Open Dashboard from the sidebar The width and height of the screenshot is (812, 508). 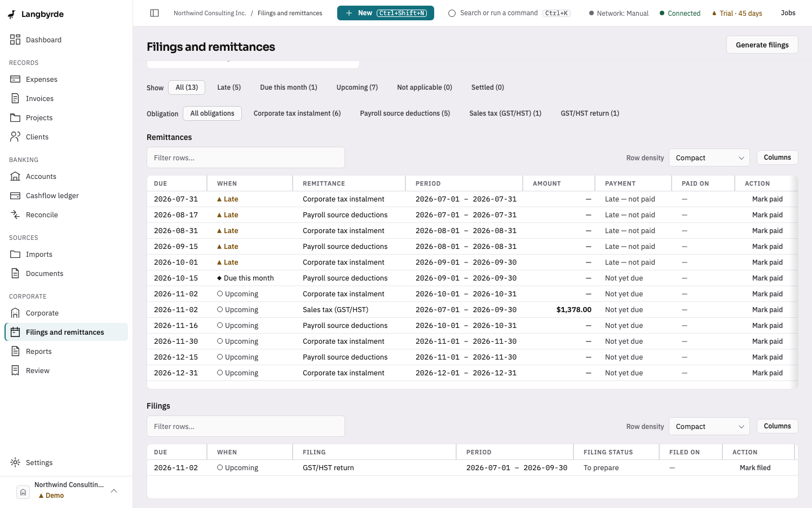[x=67, y=40]
